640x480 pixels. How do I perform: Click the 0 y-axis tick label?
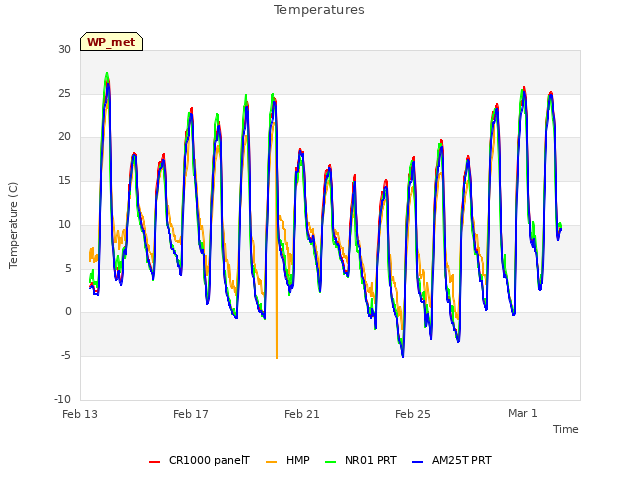point(68,312)
